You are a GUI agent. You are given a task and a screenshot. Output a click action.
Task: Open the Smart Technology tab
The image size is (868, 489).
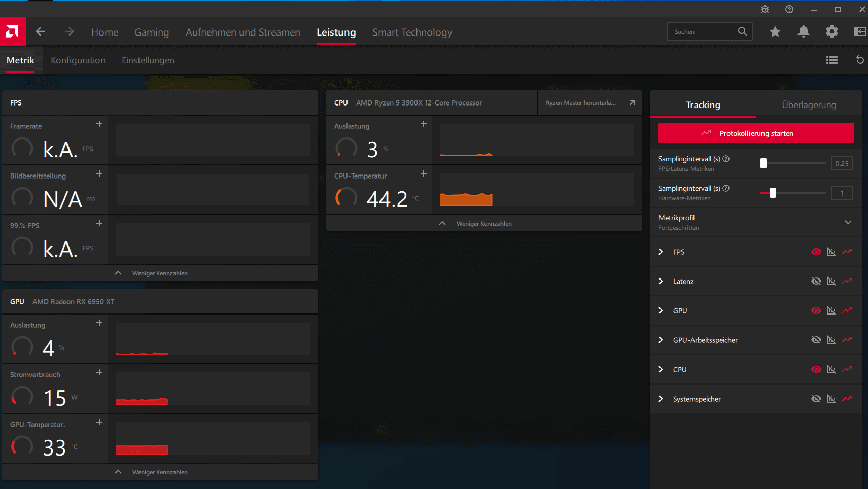point(412,32)
